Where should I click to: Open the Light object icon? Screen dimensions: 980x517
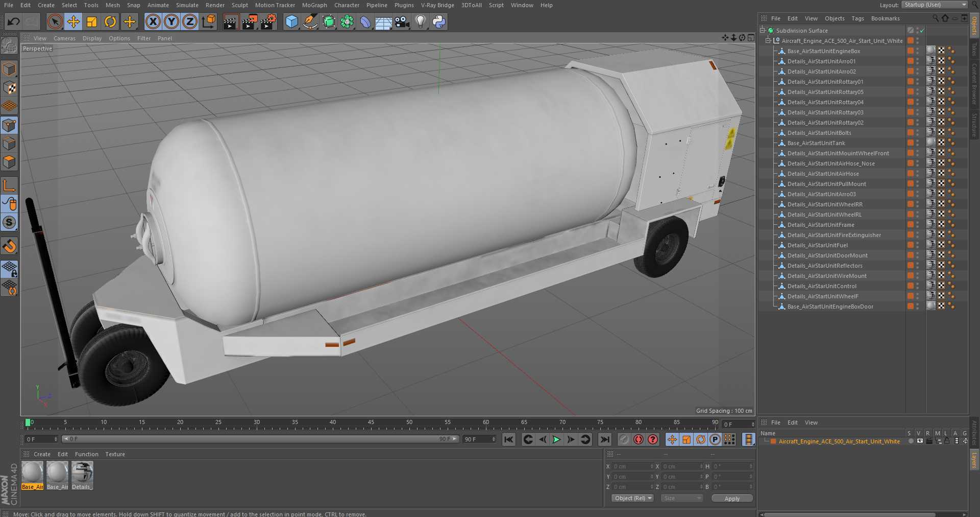tap(420, 21)
